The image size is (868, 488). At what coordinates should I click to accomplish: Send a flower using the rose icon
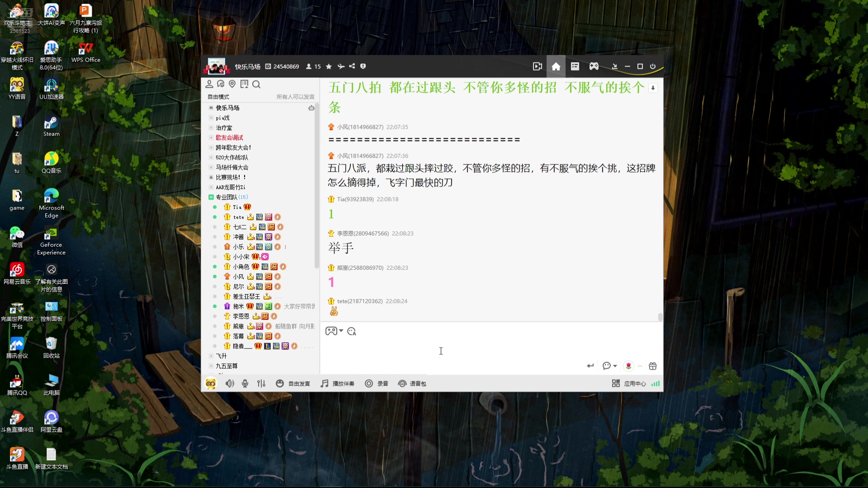(x=628, y=366)
